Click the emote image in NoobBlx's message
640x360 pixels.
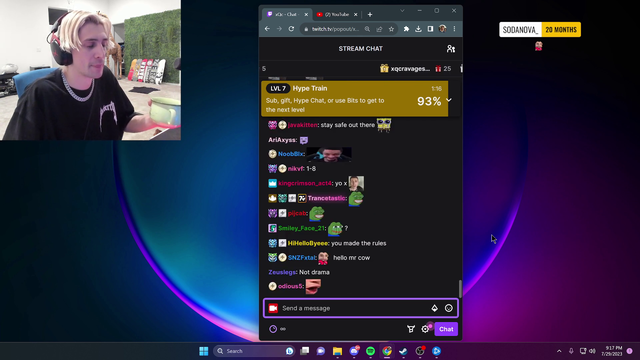(329, 154)
